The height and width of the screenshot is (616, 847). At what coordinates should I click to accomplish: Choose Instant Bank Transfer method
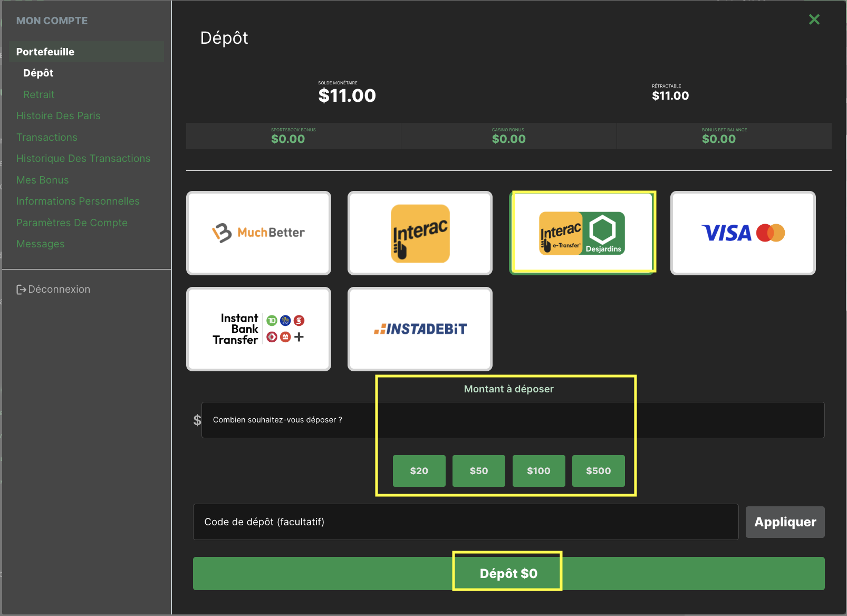[258, 329]
